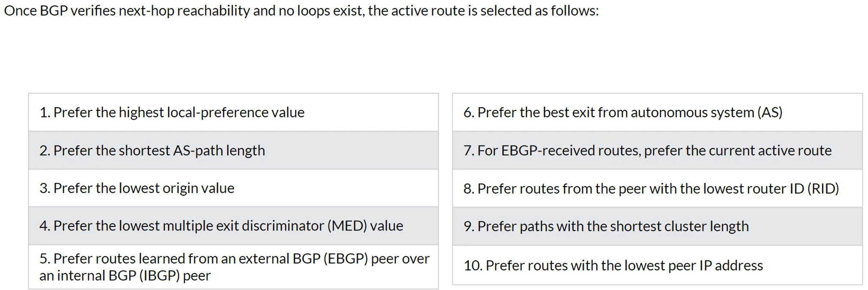
Task: Select the shortest cluster length row
Action: point(657,226)
